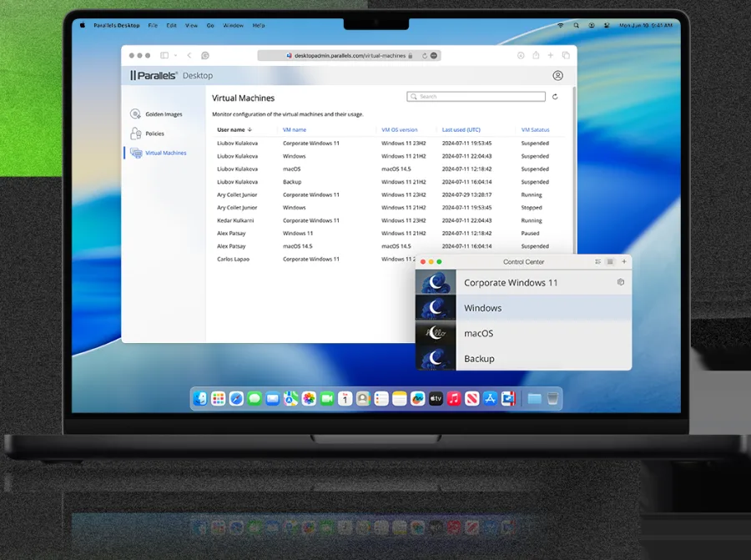Click Liubov Kulakova's macOS 14.5 row
751x560 pixels.
point(388,169)
